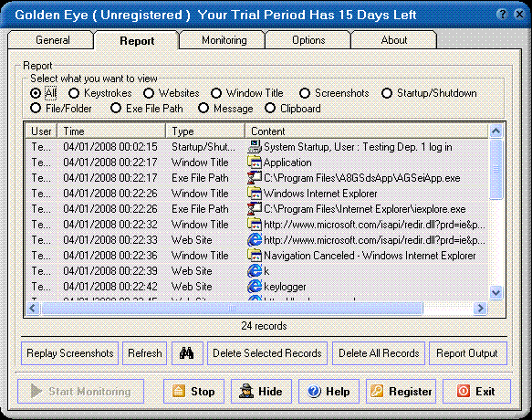This screenshot has height=420, width=532.
Task: Click the computer icon on System Startup row
Action: click(x=255, y=147)
